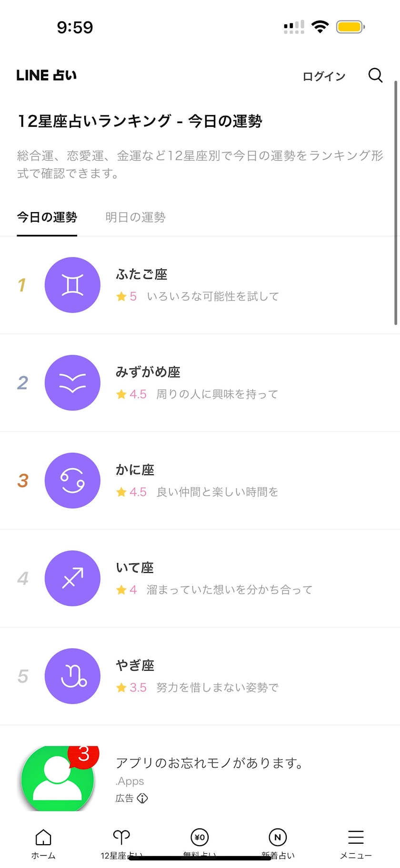Tap the login (ログイン) link
The height and width of the screenshot is (868, 400).
tap(324, 76)
